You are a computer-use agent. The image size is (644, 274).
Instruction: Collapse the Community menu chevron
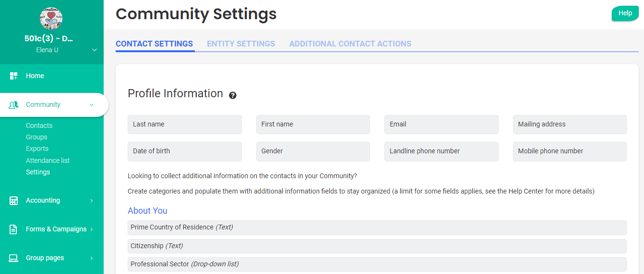[92, 105]
